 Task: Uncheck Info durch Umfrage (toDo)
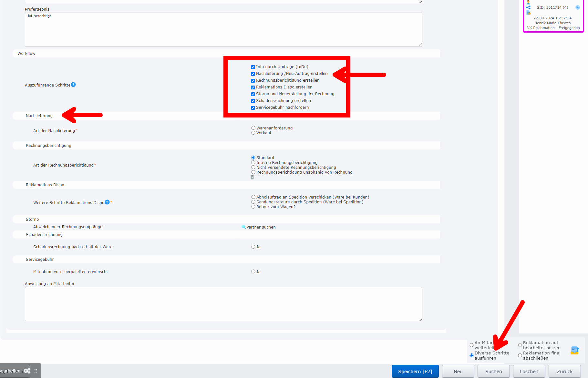coord(253,67)
